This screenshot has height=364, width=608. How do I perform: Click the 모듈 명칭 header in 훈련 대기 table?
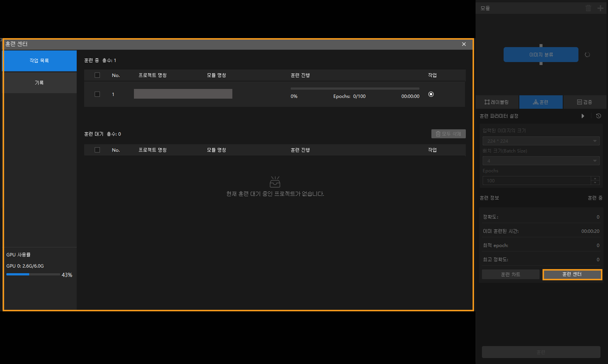pos(217,150)
